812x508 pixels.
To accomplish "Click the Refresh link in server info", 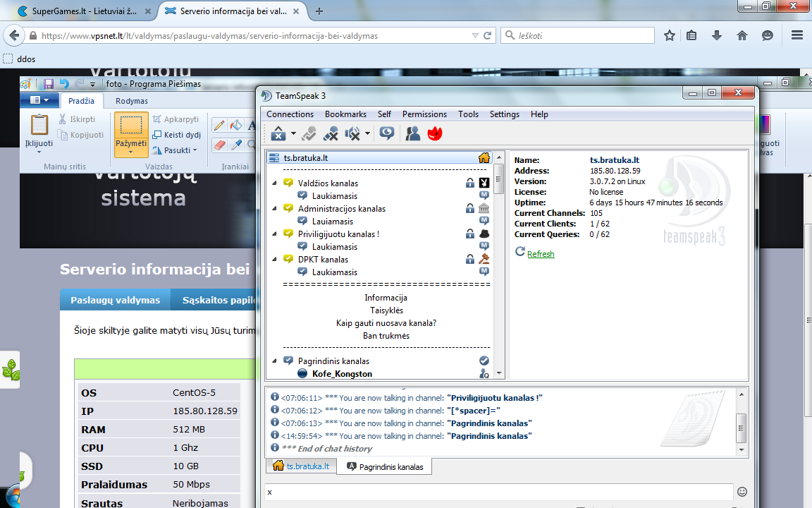I will point(541,254).
